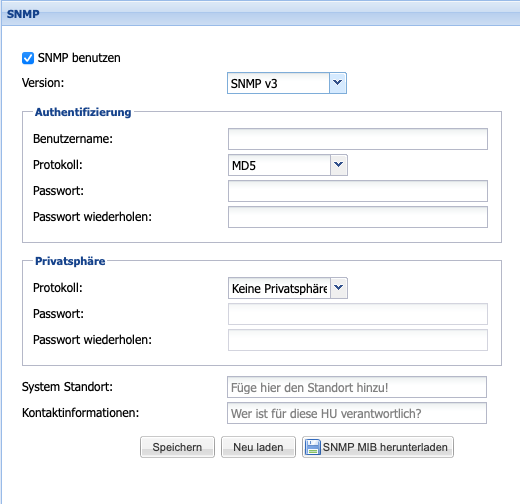Click the SNMP benutzen label text

point(79,58)
